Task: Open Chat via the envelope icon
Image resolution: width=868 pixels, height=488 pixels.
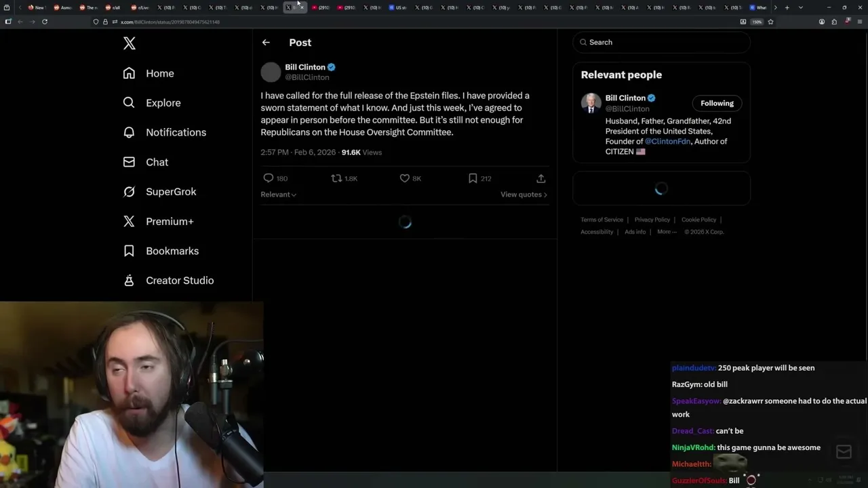Action: point(129,162)
